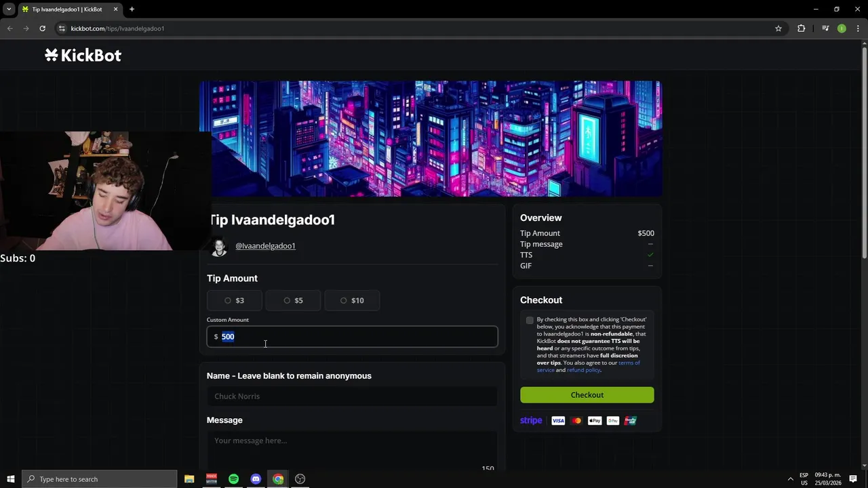Click the KickBot logo

pyautogui.click(x=83, y=56)
